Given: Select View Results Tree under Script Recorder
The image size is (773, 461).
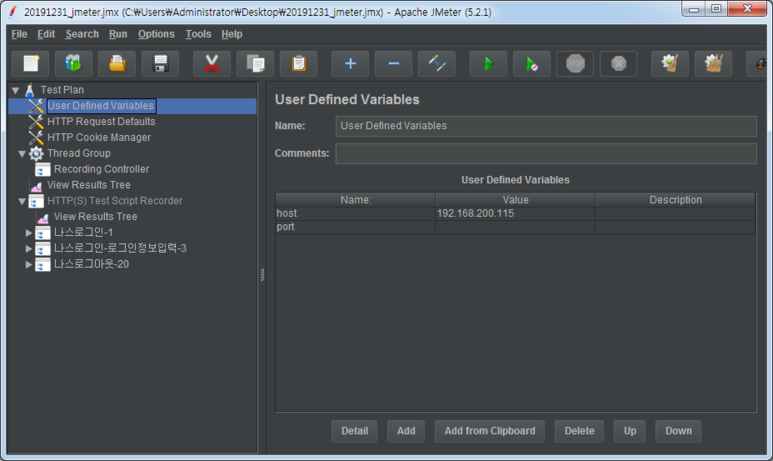Looking at the screenshot, I should pos(95,216).
